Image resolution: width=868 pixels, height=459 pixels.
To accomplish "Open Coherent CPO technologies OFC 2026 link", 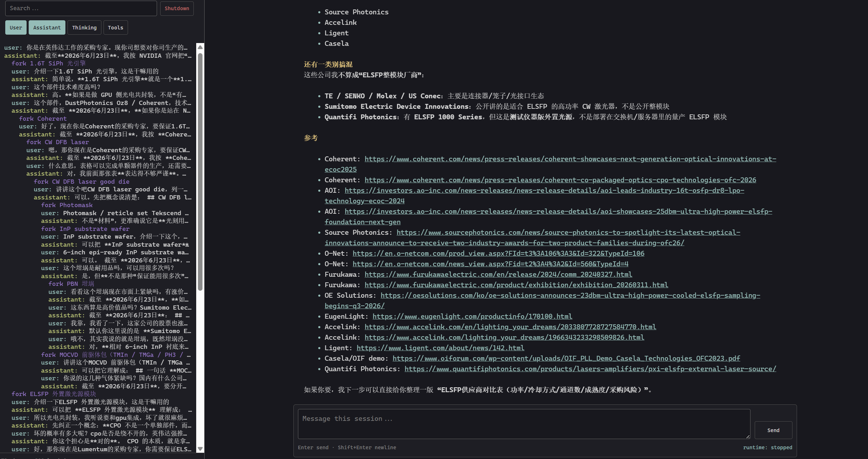I will click(560, 180).
